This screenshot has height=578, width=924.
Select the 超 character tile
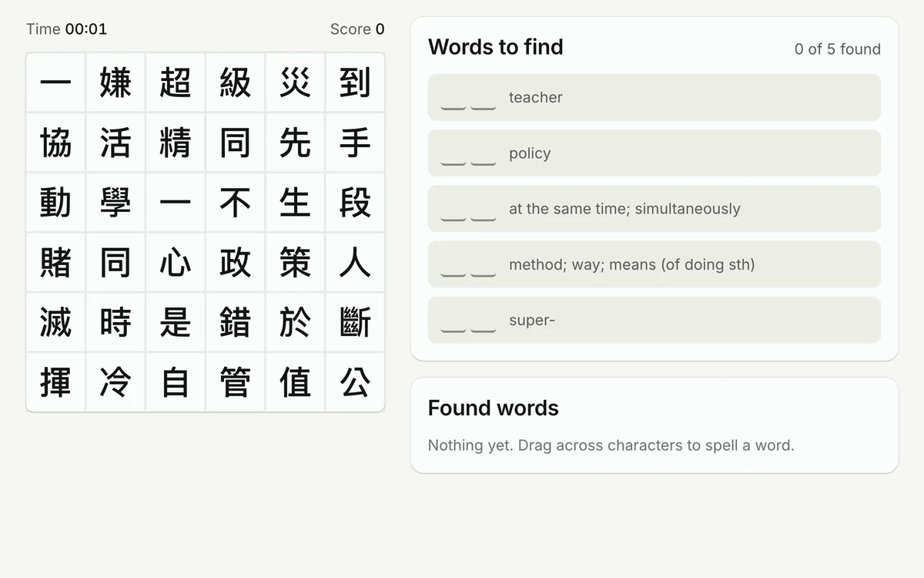[176, 82]
